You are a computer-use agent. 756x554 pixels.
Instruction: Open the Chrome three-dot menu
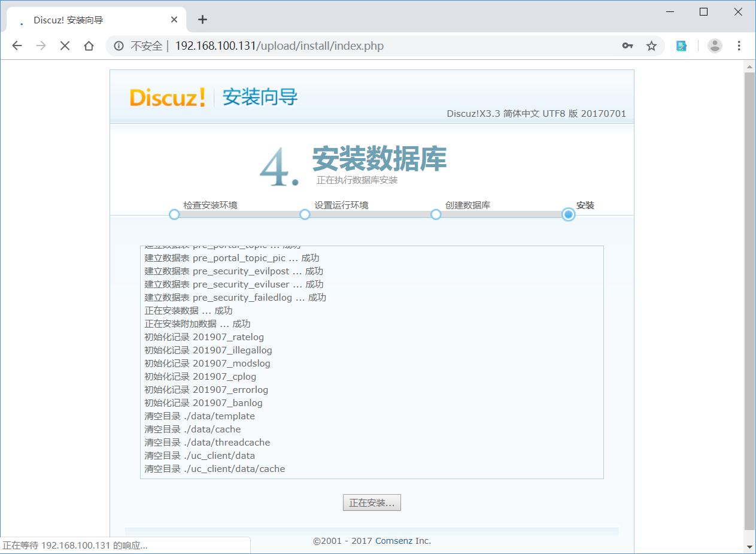coord(739,46)
